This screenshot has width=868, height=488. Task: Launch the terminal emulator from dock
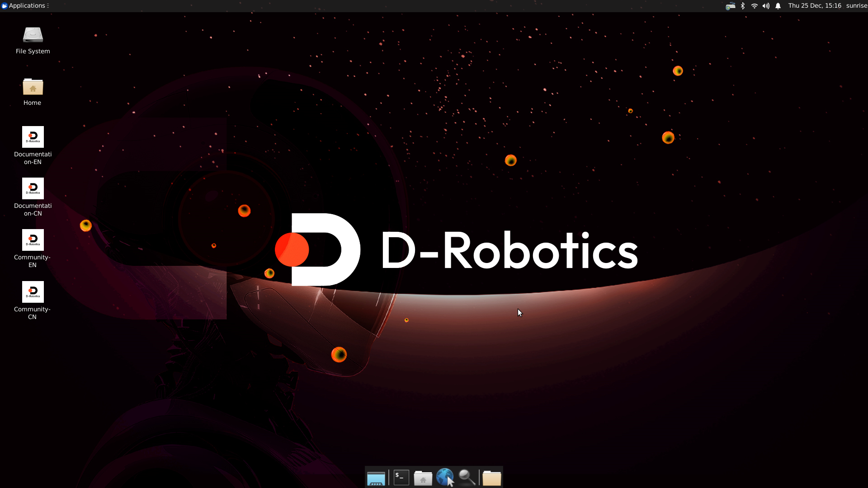(x=401, y=478)
